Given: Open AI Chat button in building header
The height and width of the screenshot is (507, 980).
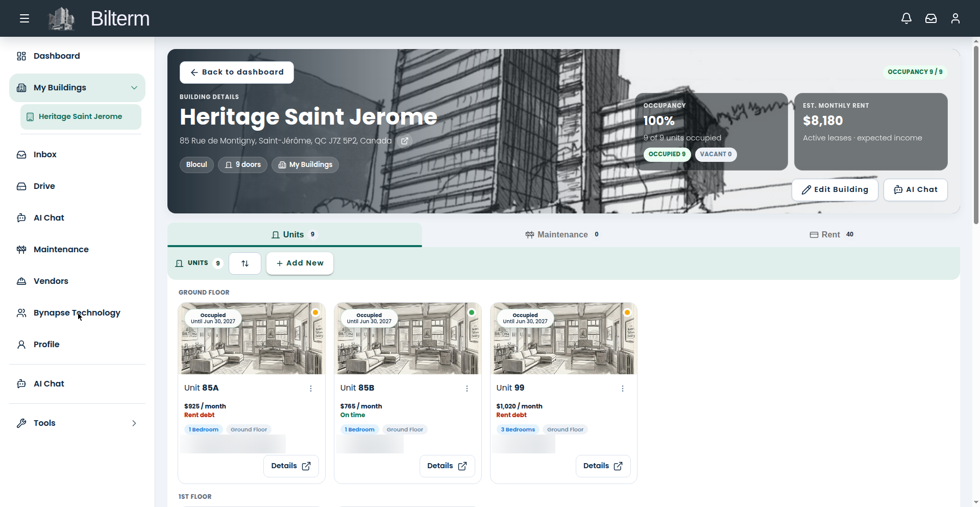Looking at the screenshot, I should 916,190.
